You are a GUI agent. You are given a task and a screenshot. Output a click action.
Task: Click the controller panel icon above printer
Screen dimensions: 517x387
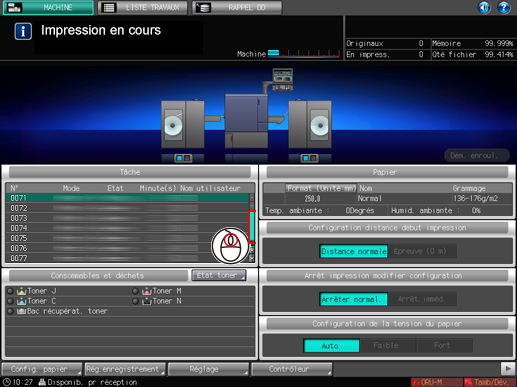pos(283,79)
